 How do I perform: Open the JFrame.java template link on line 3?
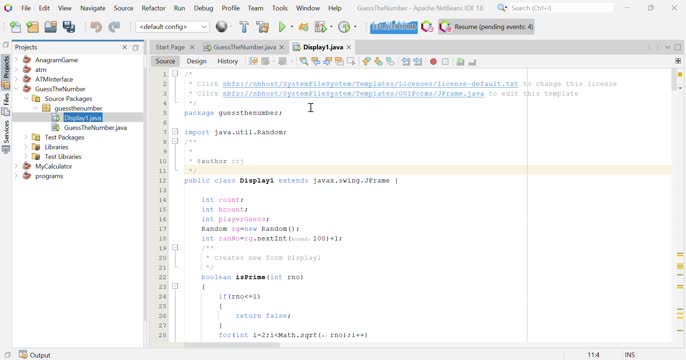[353, 93]
